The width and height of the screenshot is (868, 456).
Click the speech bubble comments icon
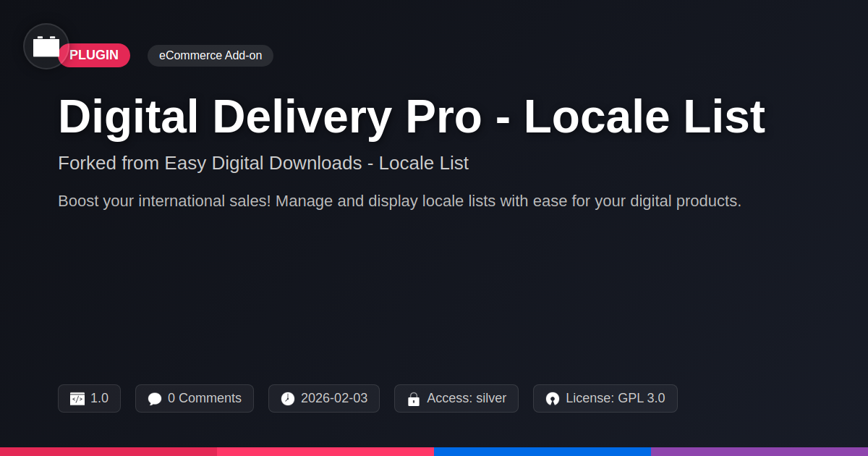pyautogui.click(x=155, y=399)
